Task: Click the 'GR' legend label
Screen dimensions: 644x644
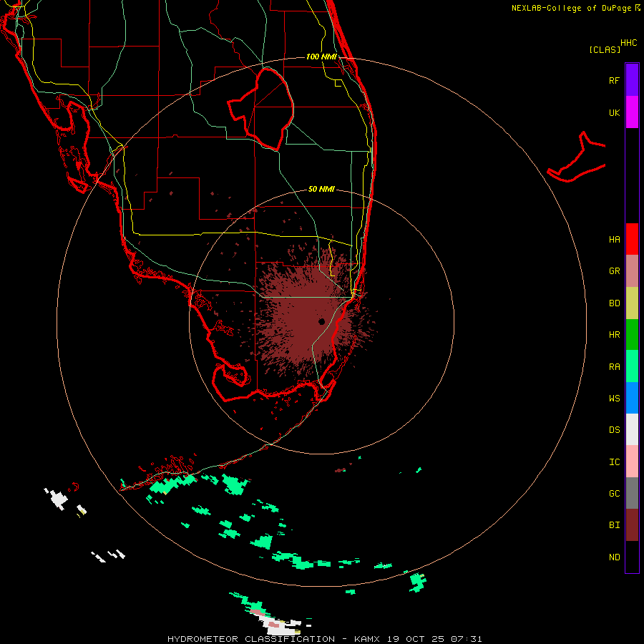Action: pyautogui.click(x=614, y=271)
